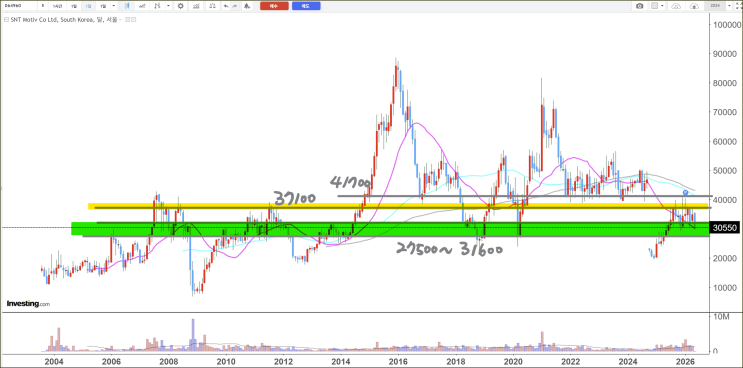Image resolution: width=743 pixels, height=368 pixels.
Task: Open the indicators icon
Action: tap(196, 6)
